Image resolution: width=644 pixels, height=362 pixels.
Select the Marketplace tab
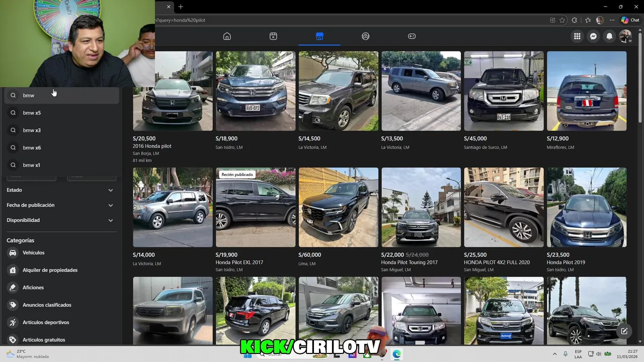coord(319,36)
